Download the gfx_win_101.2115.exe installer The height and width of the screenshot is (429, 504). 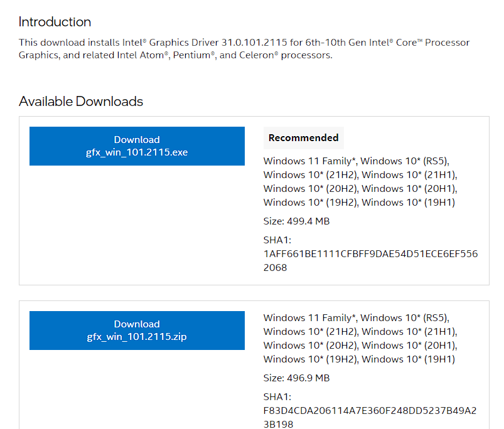click(x=137, y=146)
